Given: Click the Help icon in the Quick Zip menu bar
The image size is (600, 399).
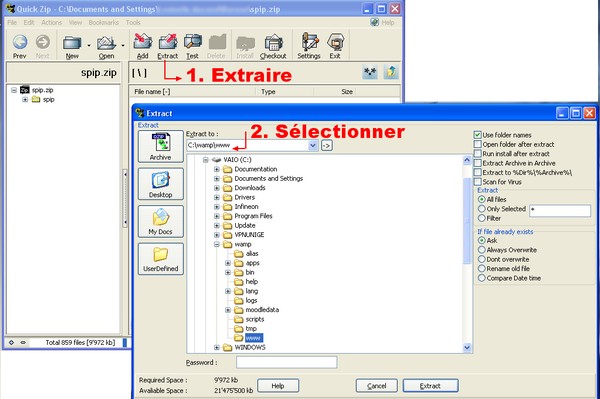Looking at the screenshot, I should [x=374, y=22].
